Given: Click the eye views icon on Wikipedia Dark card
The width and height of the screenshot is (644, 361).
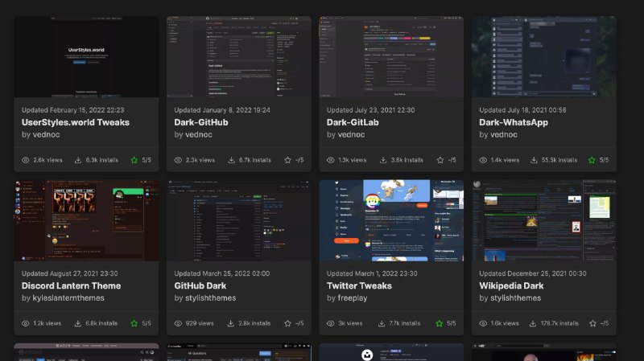Looking at the screenshot, I should click(x=483, y=323).
